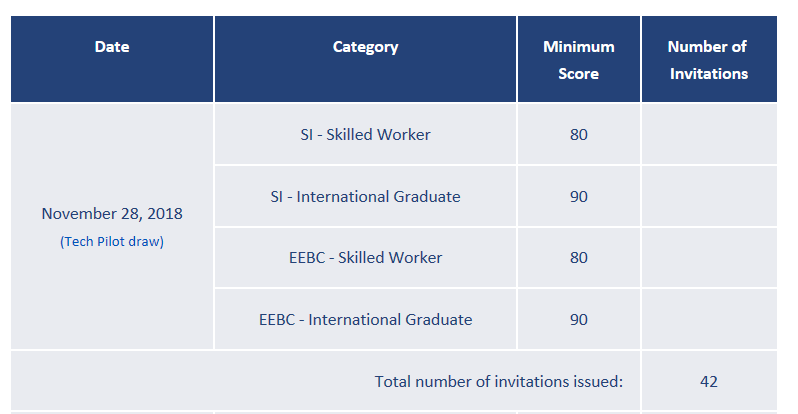The height and width of the screenshot is (414, 798).
Task: Select score 90 in EEBC International Graduate row
Action: pyautogui.click(x=578, y=320)
